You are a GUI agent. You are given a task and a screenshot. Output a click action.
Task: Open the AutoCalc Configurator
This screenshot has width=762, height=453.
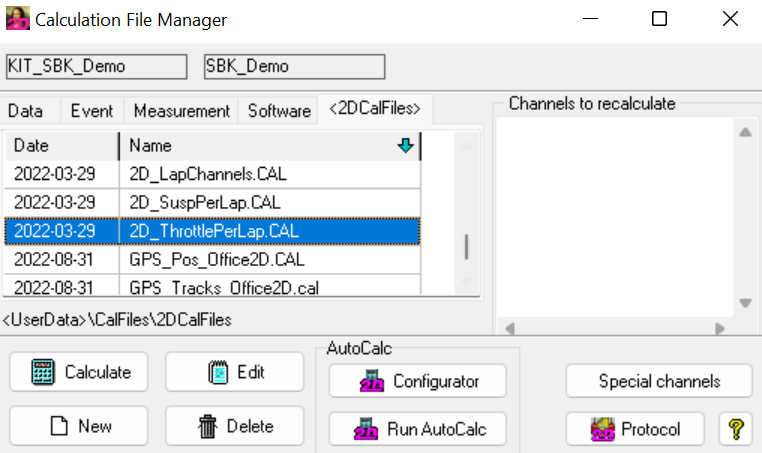click(x=417, y=381)
